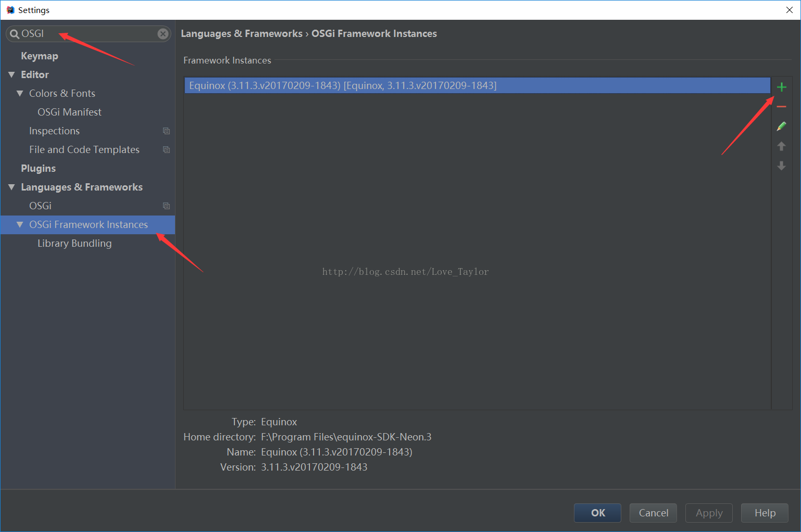Click the project-level icon beside Inspections
This screenshot has width=801, height=532.
[166, 131]
